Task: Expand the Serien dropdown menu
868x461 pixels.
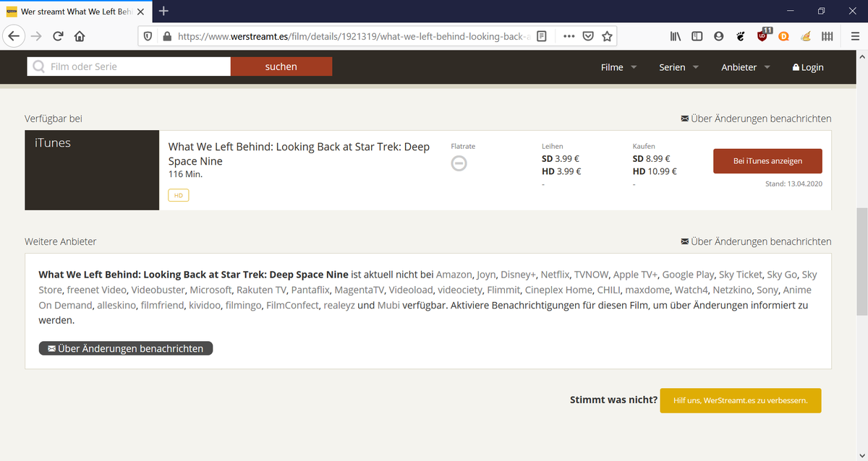Action: pyautogui.click(x=678, y=67)
